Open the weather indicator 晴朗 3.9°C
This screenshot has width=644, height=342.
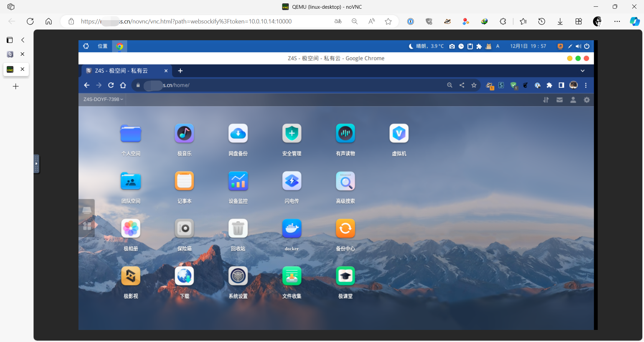[x=426, y=46]
